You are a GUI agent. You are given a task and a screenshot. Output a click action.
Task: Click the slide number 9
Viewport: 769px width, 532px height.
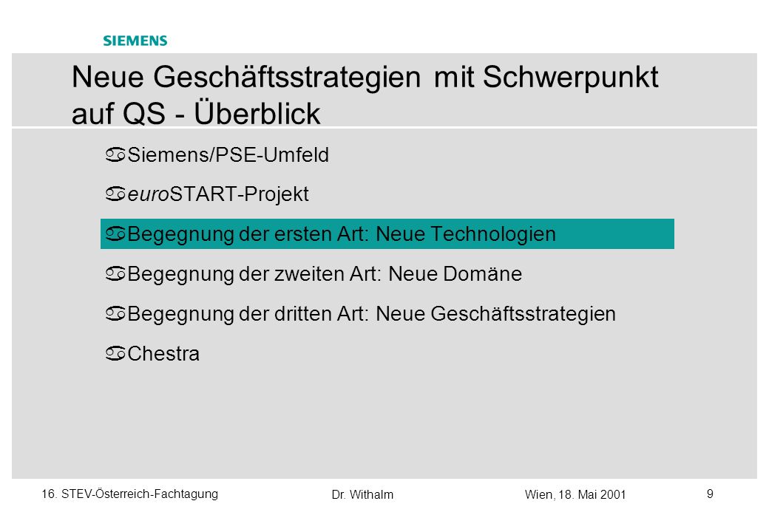(x=710, y=494)
